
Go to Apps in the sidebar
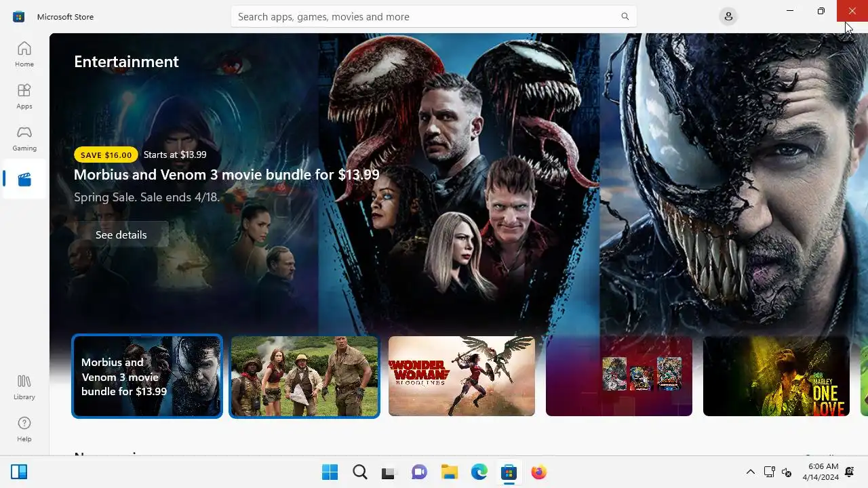coord(24,96)
